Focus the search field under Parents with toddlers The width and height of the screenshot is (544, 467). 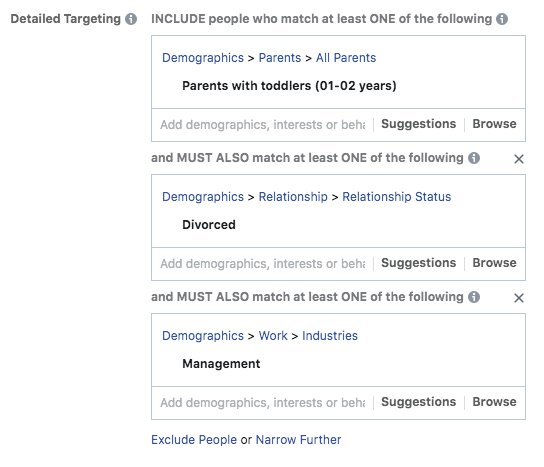(263, 125)
